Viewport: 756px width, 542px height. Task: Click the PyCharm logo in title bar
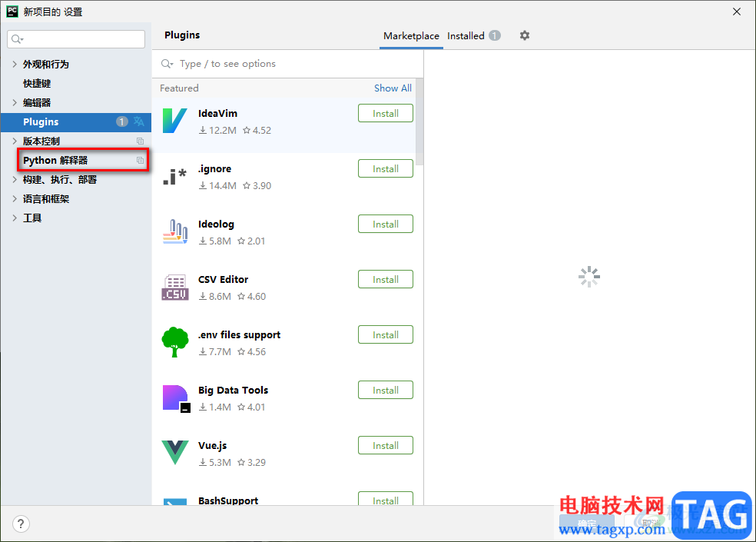click(12, 12)
